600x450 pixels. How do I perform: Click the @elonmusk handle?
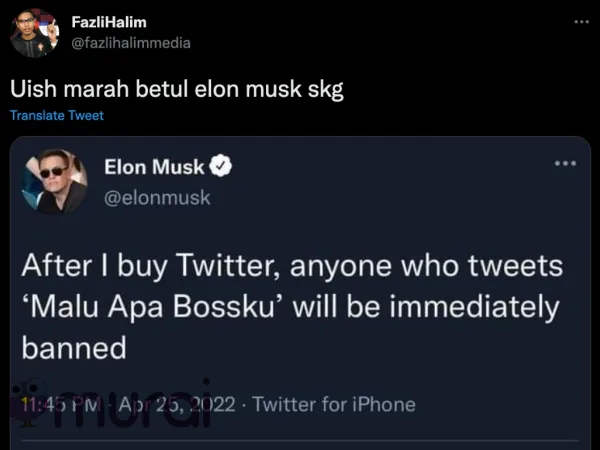[x=158, y=197]
